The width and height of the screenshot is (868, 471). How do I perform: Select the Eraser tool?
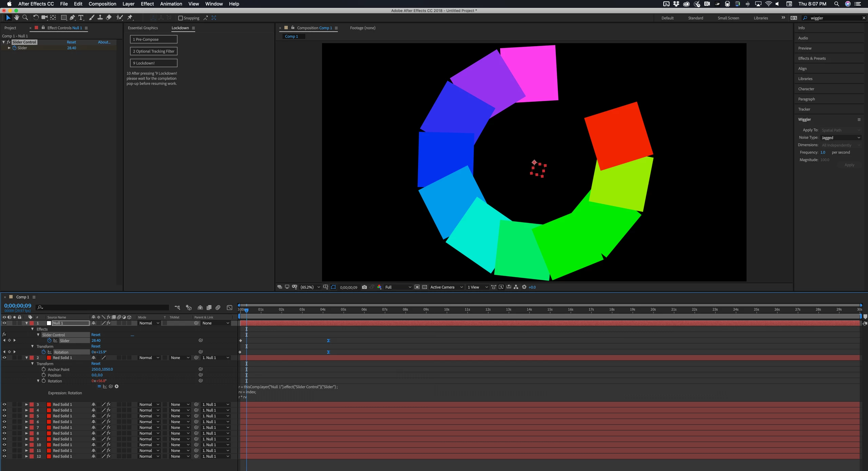[109, 18]
